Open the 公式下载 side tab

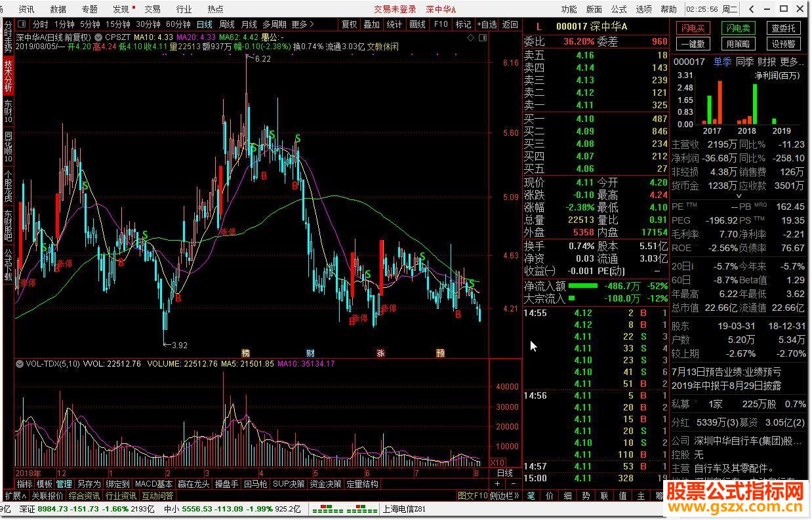[8, 264]
